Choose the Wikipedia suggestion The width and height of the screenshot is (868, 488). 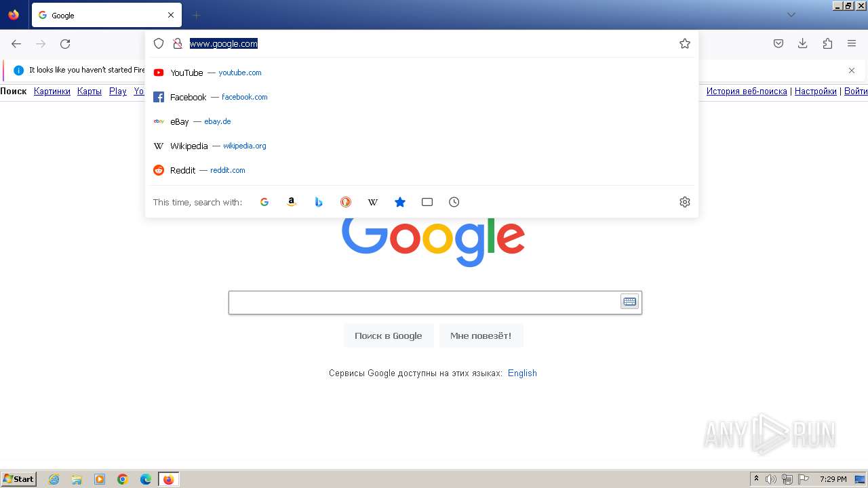pyautogui.click(x=422, y=146)
